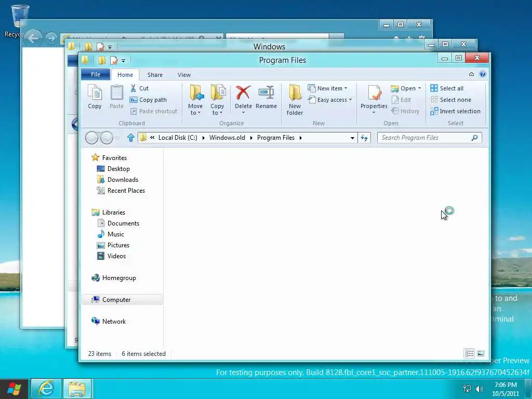Go back with the navigation Back button
Viewport: 532px width, 399px height.
pyautogui.click(x=91, y=138)
